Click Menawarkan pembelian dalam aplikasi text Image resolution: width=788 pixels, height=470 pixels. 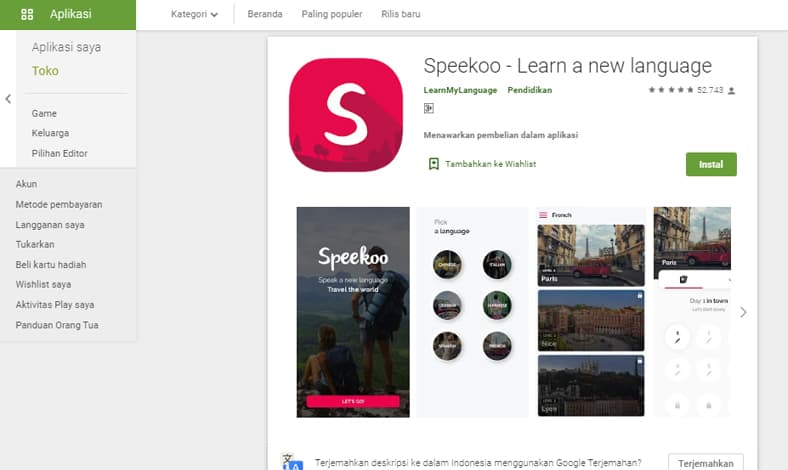(x=501, y=135)
